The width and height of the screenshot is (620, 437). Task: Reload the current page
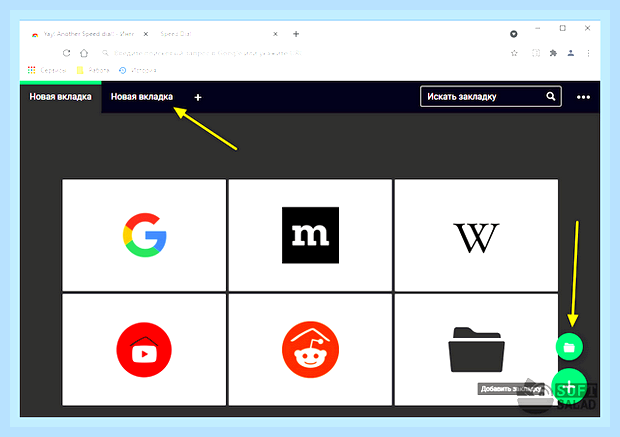(x=66, y=53)
